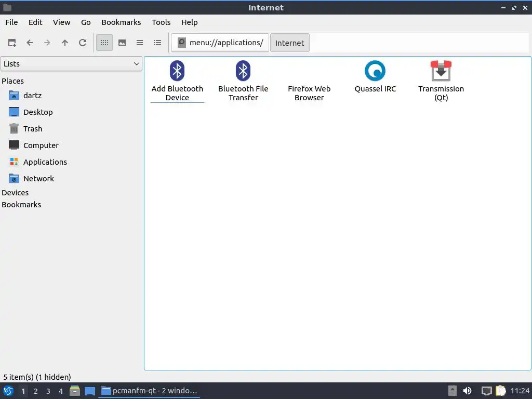Open the LXQt start menu

8,391
